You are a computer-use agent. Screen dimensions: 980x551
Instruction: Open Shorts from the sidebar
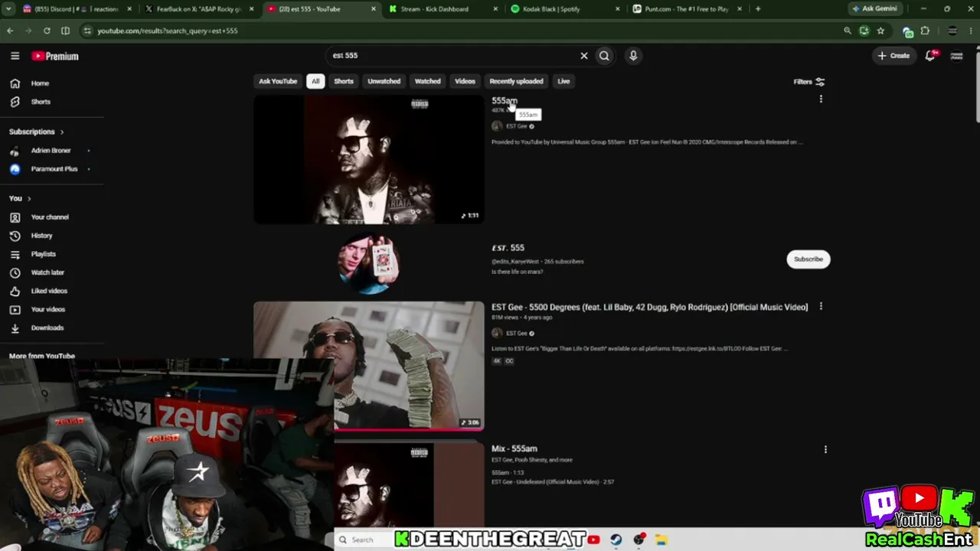click(x=40, y=102)
